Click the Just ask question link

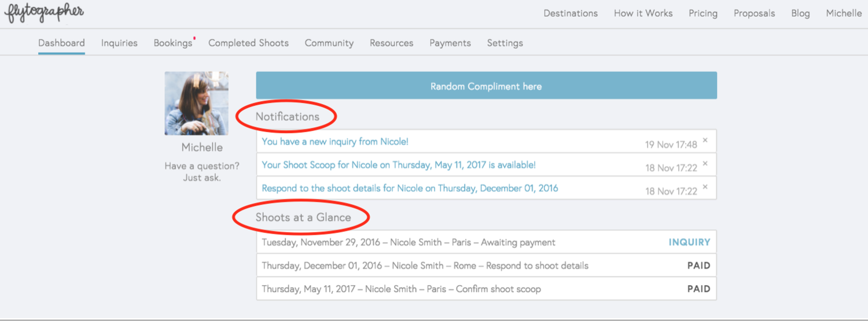(x=202, y=178)
